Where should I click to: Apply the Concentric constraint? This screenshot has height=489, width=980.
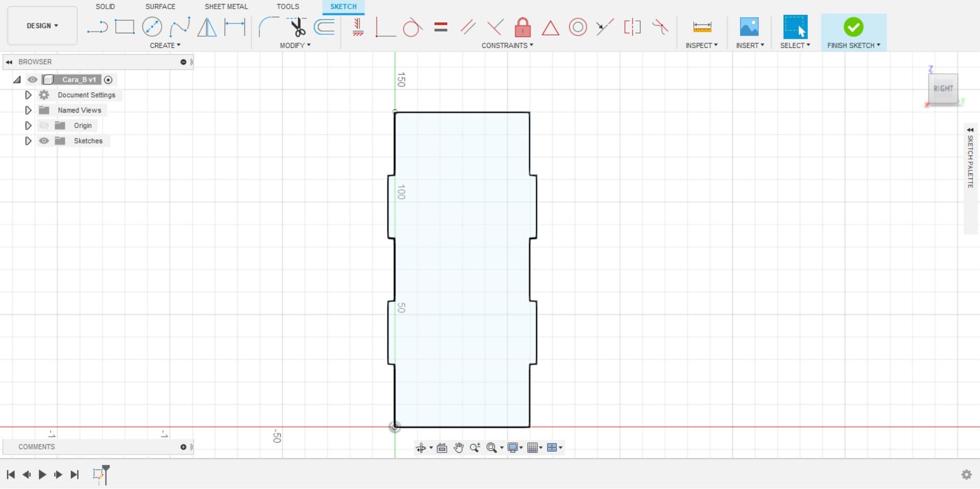[x=578, y=27]
